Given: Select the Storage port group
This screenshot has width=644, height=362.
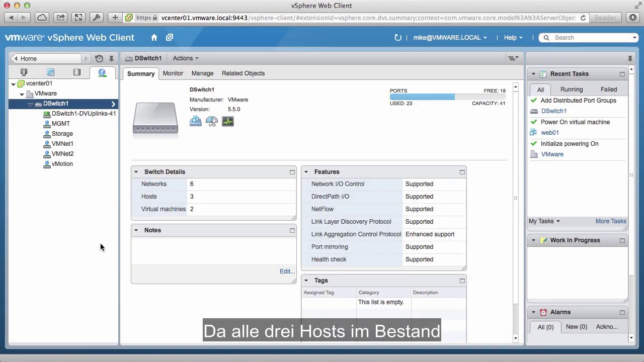Looking at the screenshot, I should pyautogui.click(x=62, y=134).
